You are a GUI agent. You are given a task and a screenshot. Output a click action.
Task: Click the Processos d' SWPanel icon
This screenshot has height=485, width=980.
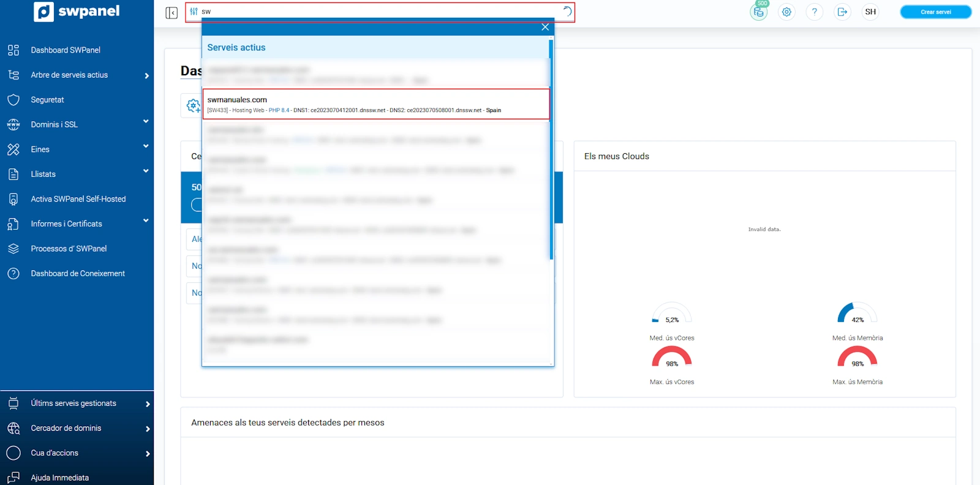[x=13, y=249]
